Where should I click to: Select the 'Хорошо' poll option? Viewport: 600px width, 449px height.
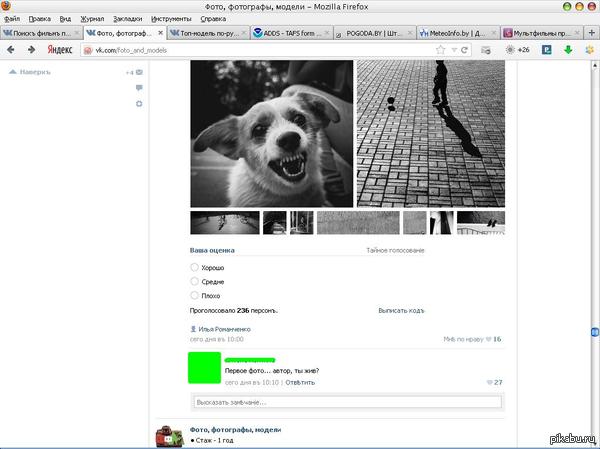pyautogui.click(x=194, y=267)
